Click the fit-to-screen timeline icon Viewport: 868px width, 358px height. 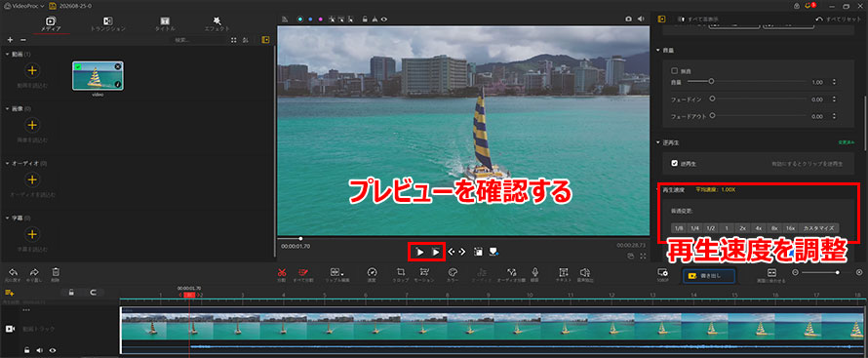772,273
